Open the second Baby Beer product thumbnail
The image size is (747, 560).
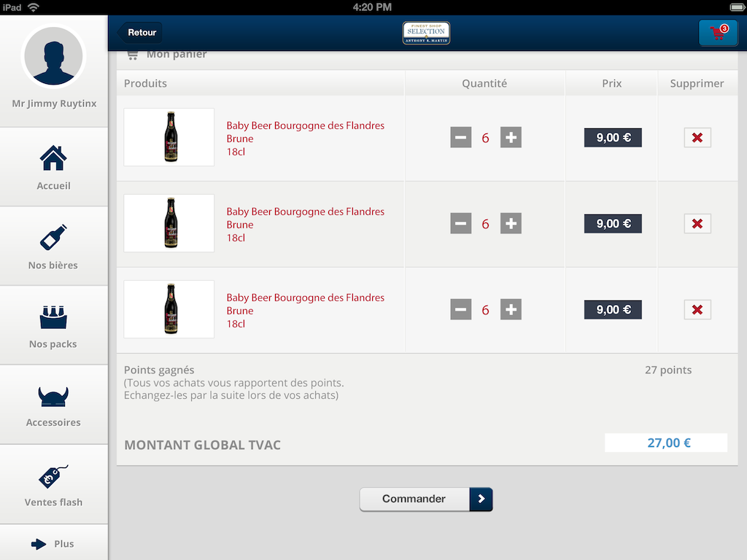pyautogui.click(x=169, y=223)
